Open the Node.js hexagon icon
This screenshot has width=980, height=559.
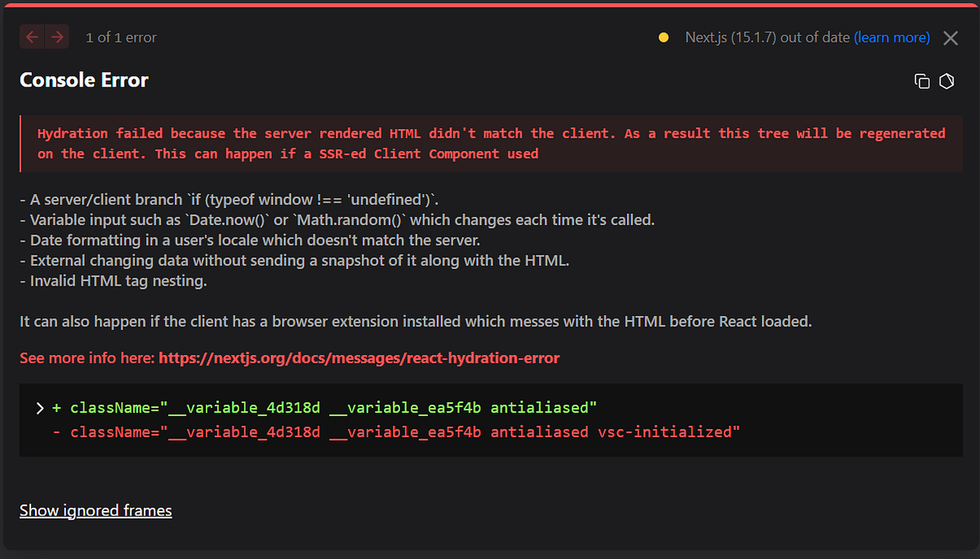tap(947, 81)
